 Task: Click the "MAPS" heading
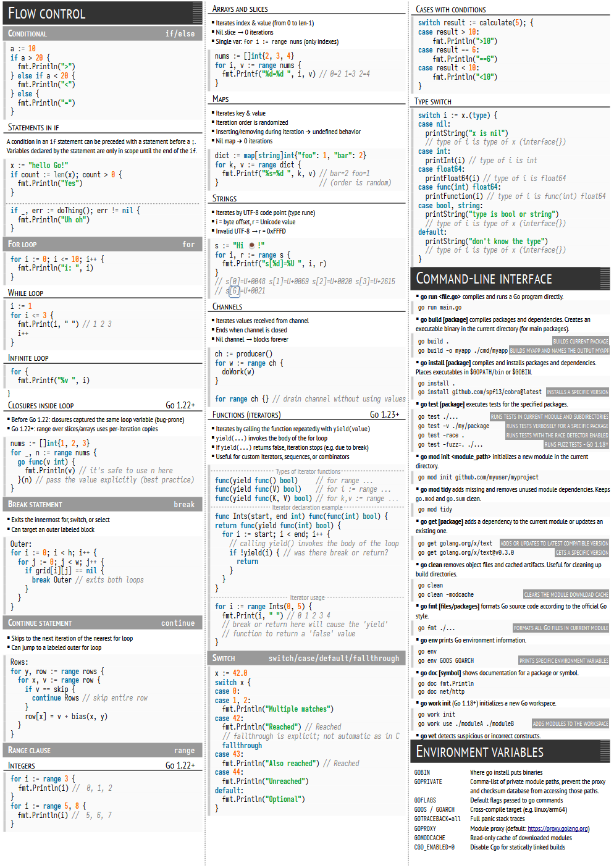click(221, 99)
